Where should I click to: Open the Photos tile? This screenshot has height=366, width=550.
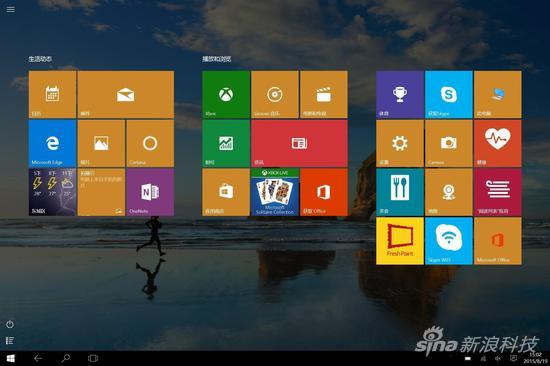pos(101,143)
